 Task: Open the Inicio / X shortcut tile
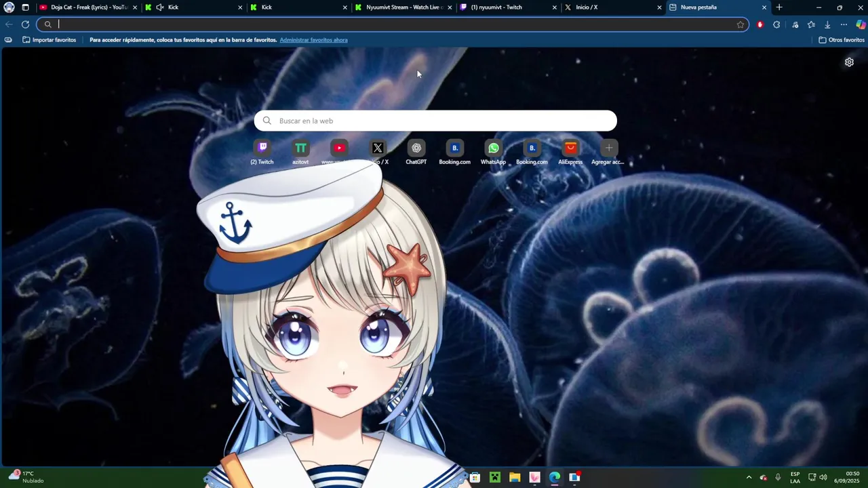coord(378,152)
